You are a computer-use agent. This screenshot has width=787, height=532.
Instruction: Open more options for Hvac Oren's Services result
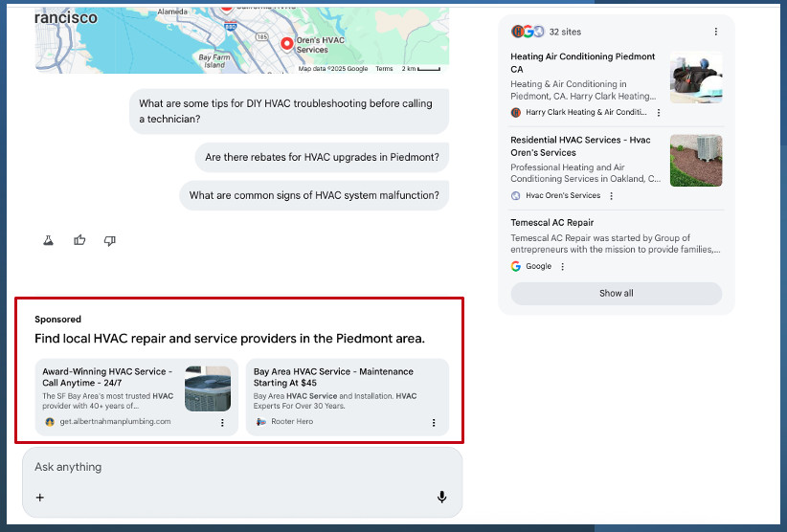[x=612, y=196]
